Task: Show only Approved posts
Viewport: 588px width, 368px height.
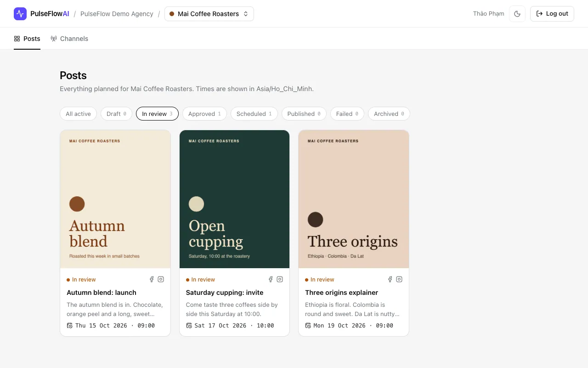Action: coord(204,114)
